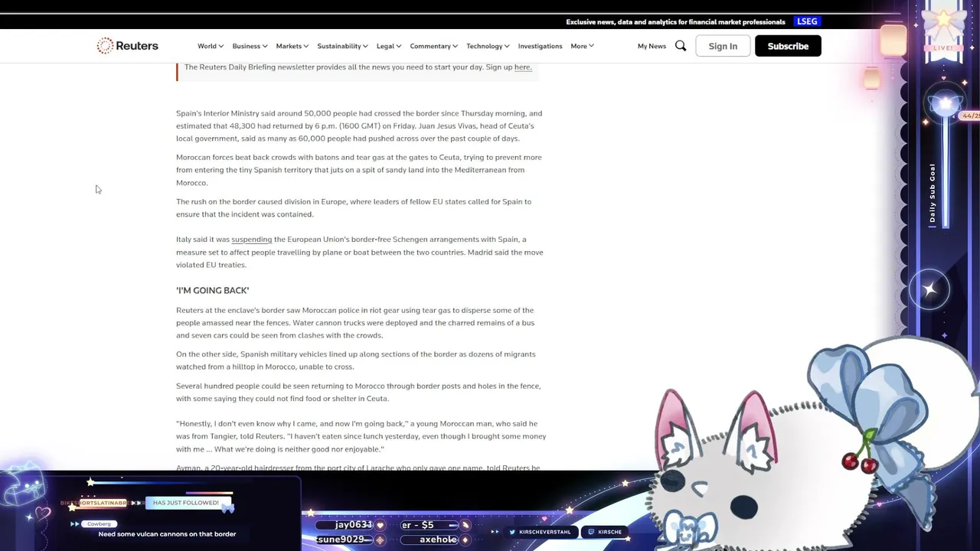Viewport: 980px width, 551px height.
Task: Open the Commentary dropdown
Action: [x=433, y=46]
